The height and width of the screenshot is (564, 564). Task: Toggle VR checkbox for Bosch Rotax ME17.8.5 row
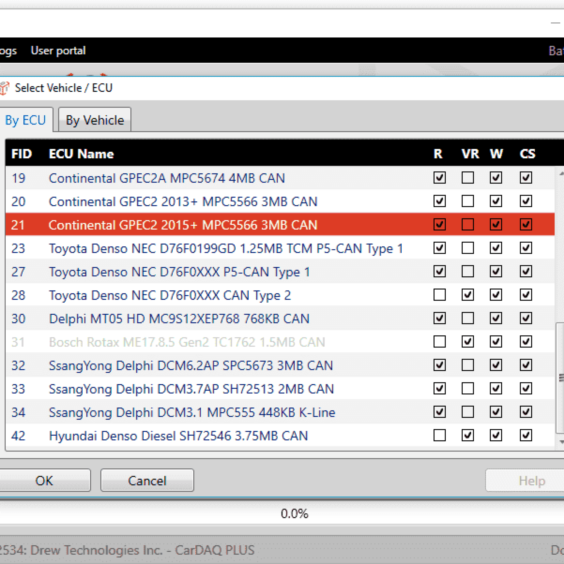(x=468, y=341)
